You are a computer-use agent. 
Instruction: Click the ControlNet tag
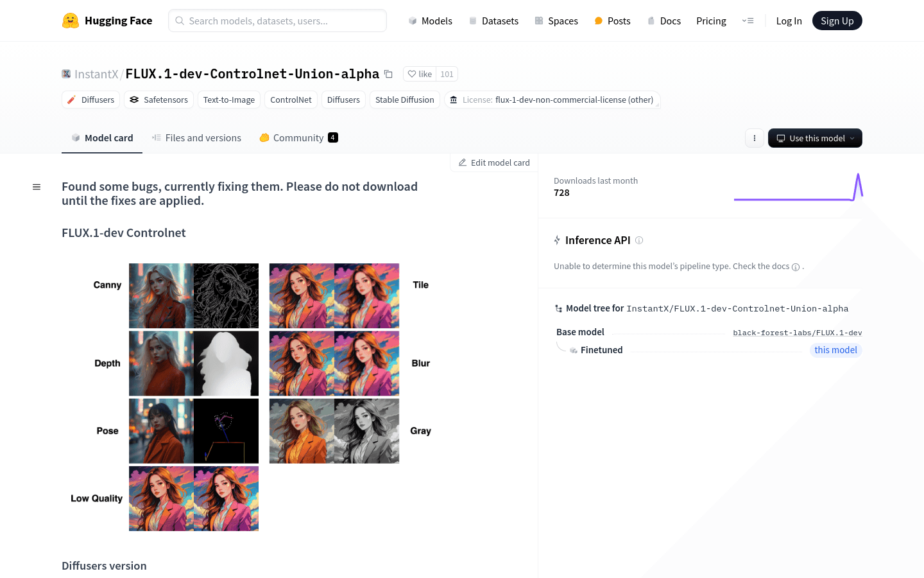tap(291, 100)
